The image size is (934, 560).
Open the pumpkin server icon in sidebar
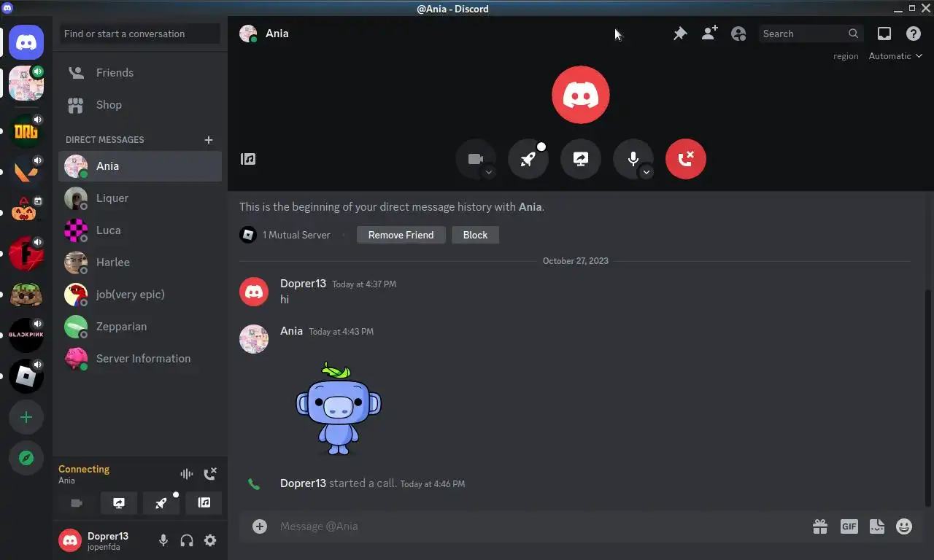26,212
